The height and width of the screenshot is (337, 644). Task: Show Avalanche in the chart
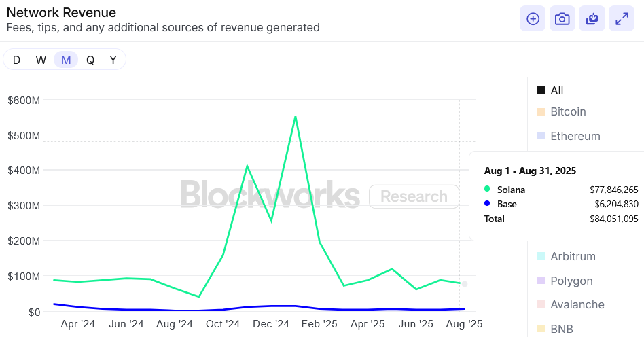click(x=571, y=304)
